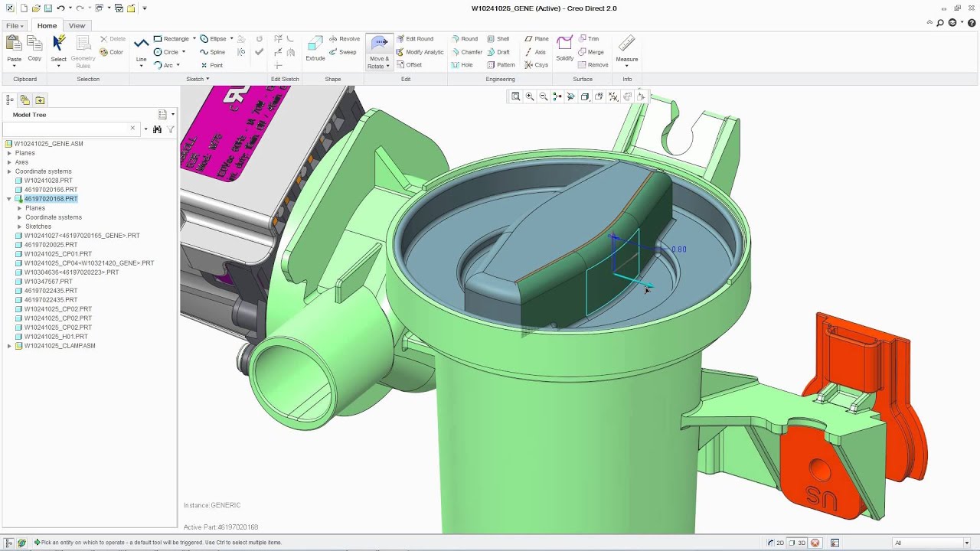Viewport: 980px width, 551px height.
Task: Select the Offset edit tool
Action: tap(409, 65)
